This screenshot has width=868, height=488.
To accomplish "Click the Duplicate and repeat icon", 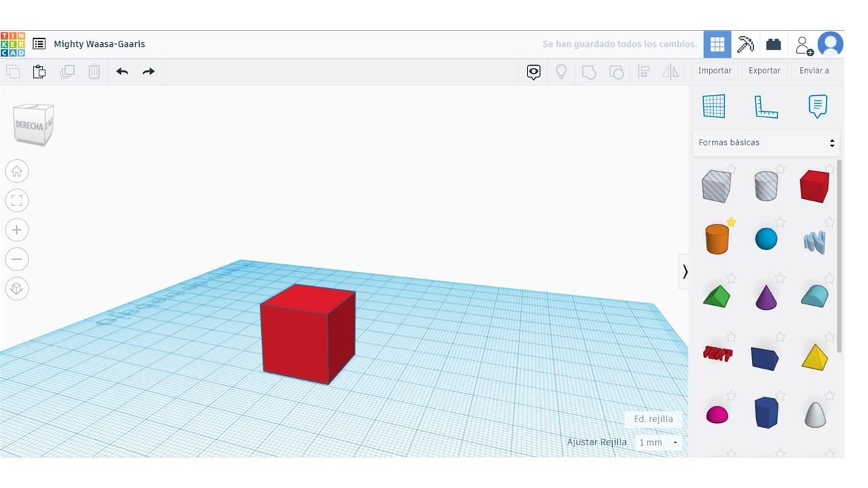I will click(x=67, y=71).
